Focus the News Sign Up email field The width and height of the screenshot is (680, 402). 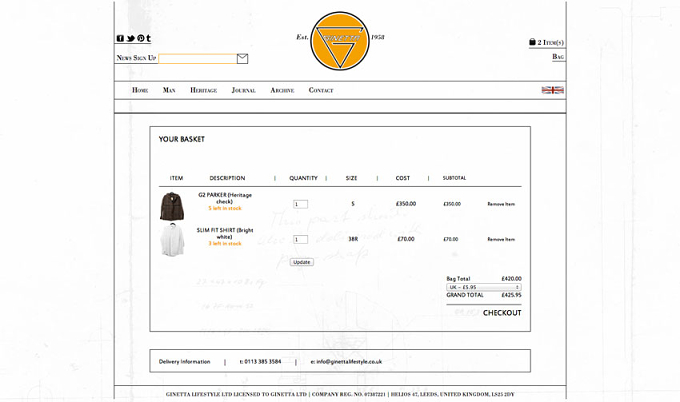coord(198,59)
